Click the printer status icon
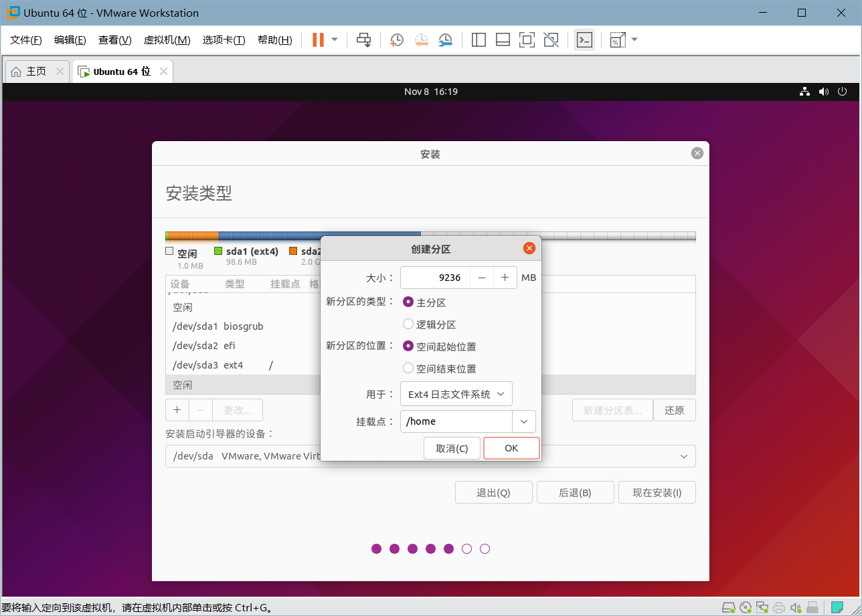 tap(778, 607)
